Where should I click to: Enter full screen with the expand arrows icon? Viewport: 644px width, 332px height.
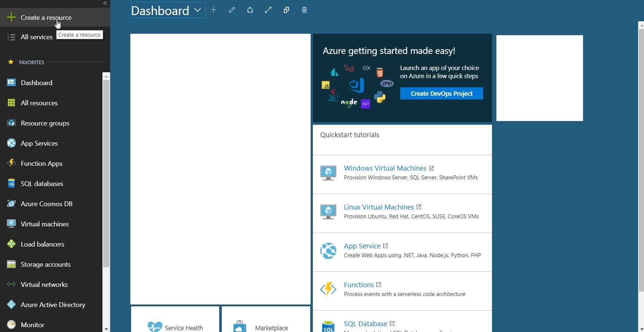point(268,10)
